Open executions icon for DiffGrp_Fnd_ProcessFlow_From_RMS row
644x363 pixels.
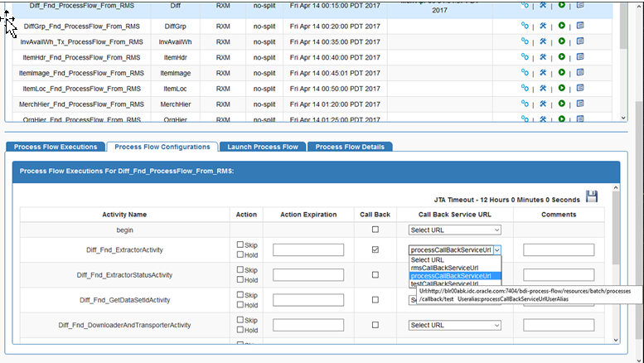[x=525, y=26]
